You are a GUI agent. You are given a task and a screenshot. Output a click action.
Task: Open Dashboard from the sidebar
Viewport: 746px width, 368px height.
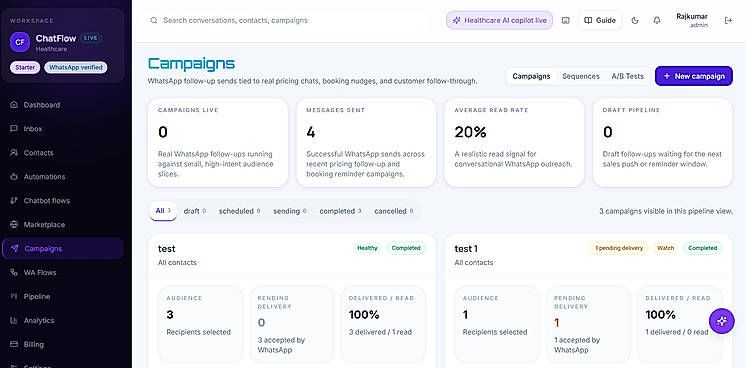click(62, 105)
